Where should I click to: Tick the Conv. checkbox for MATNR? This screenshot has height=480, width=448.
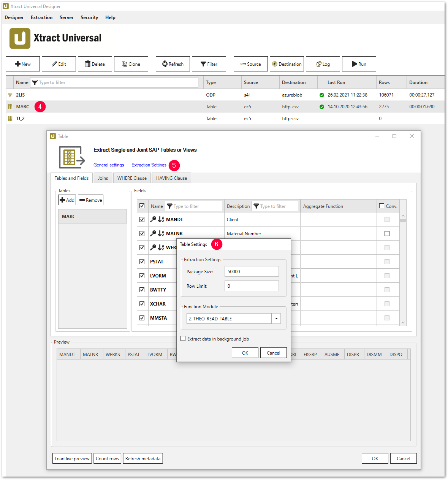[x=387, y=234]
